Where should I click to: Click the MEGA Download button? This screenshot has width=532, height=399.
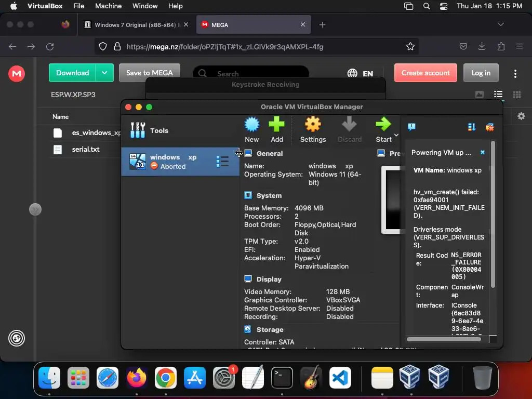pyautogui.click(x=72, y=73)
